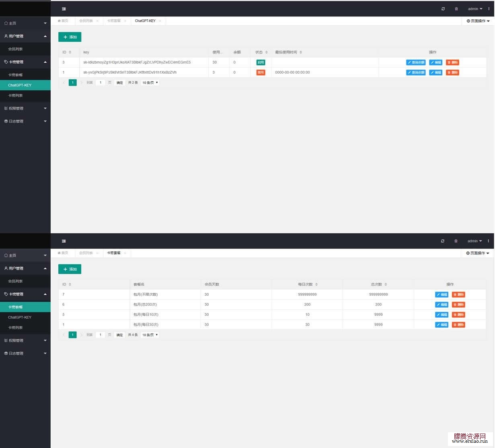Click trash icon in upper screen's header
This screenshot has width=495, height=448.
[456, 9]
